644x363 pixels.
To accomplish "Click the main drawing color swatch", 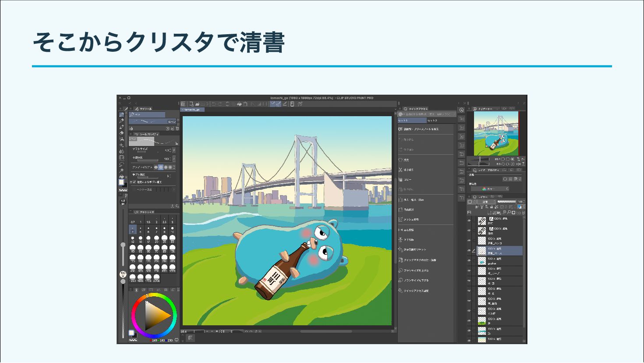I will [122, 182].
